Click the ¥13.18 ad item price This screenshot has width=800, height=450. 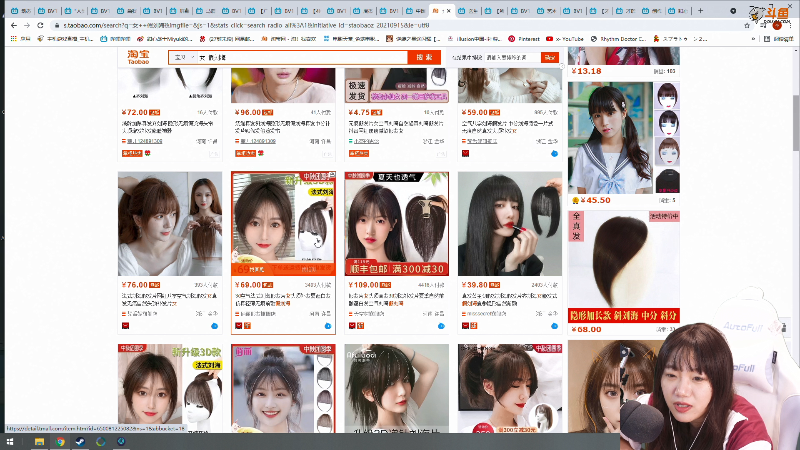tap(586, 71)
